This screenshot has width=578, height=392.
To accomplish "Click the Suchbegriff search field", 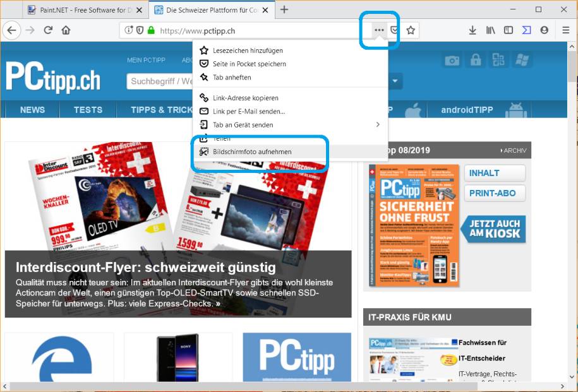I will [160, 81].
